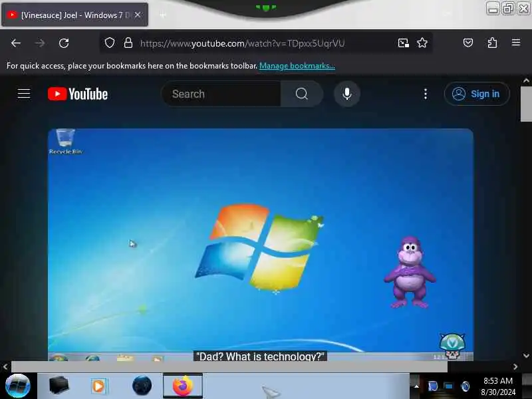This screenshot has height=399, width=532.
Task: Open tracking protection shield icon
Action: coord(109,43)
